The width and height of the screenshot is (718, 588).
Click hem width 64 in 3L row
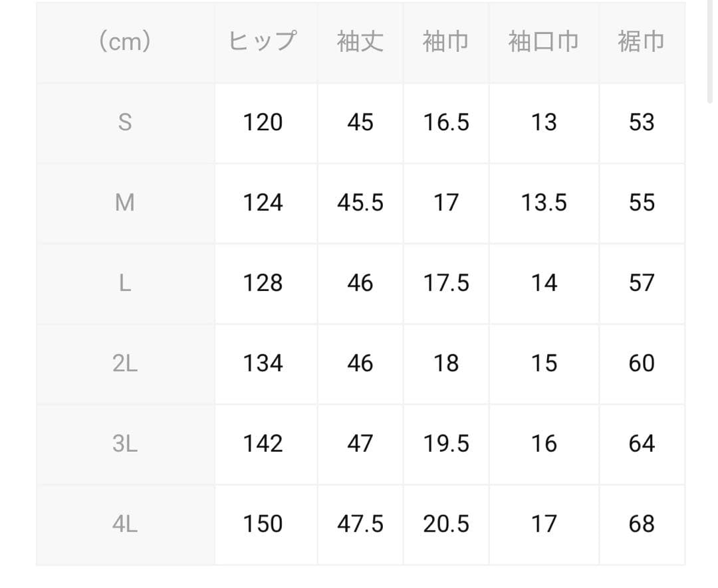click(x=642, y=444)
